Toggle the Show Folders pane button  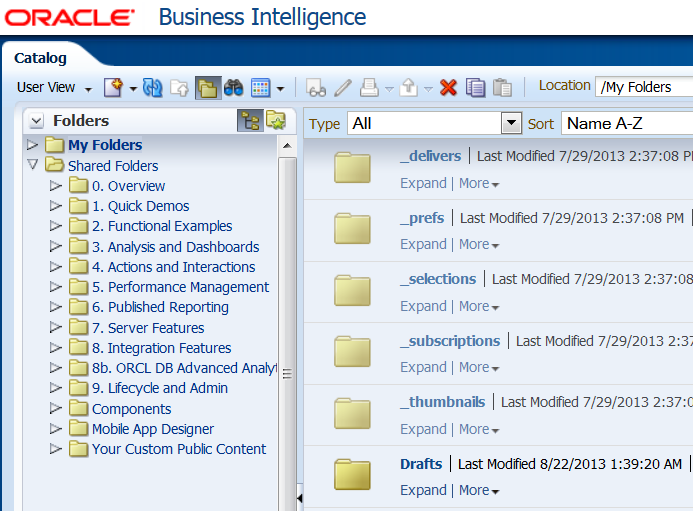point(208,88)
